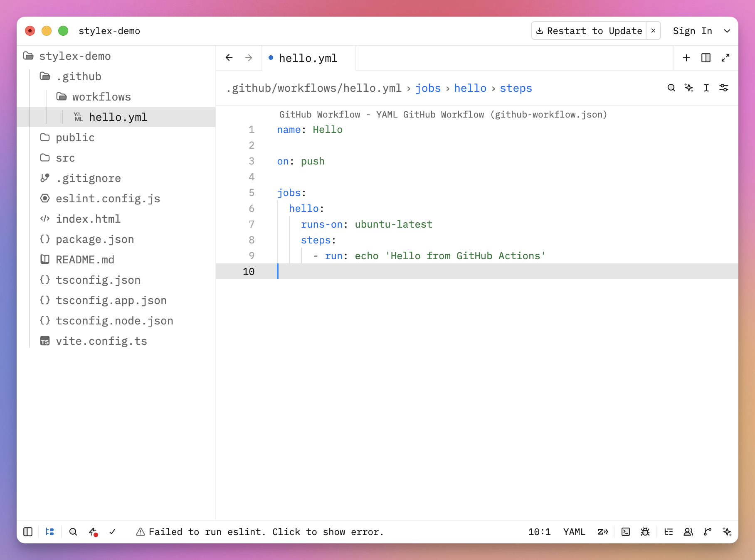755x560 pixels.
Task: Click line number 5 in gutter
Action: 252,193
